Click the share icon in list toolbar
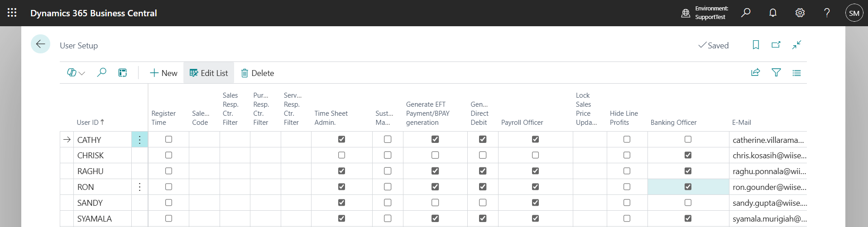Viewport: 868px width, 227px height. coord(755,72)
